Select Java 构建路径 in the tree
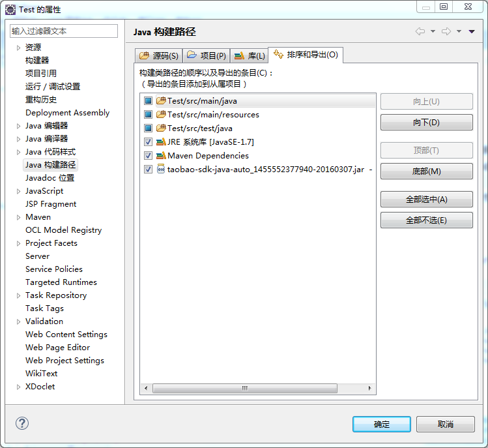 coord(50,165)
